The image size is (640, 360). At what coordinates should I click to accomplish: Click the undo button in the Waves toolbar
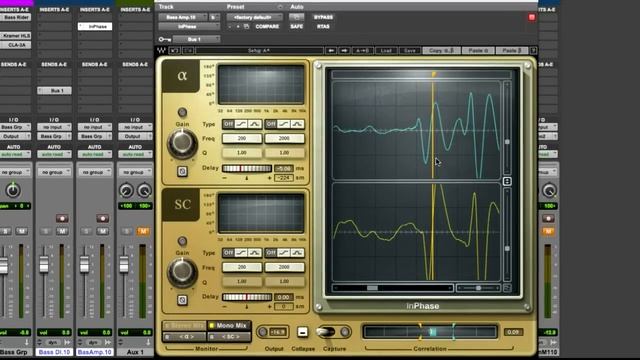(175, 51)
